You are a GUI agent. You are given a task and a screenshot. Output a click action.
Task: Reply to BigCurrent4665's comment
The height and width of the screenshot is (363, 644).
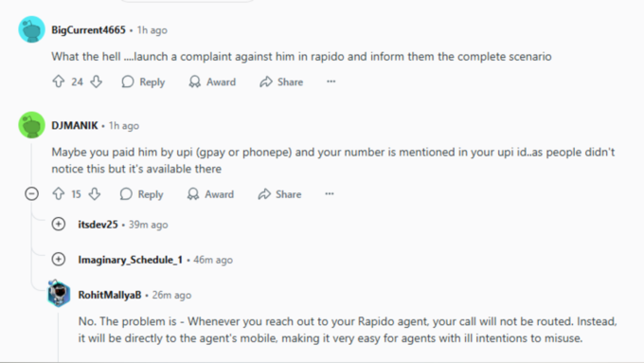tap(143, 82)
